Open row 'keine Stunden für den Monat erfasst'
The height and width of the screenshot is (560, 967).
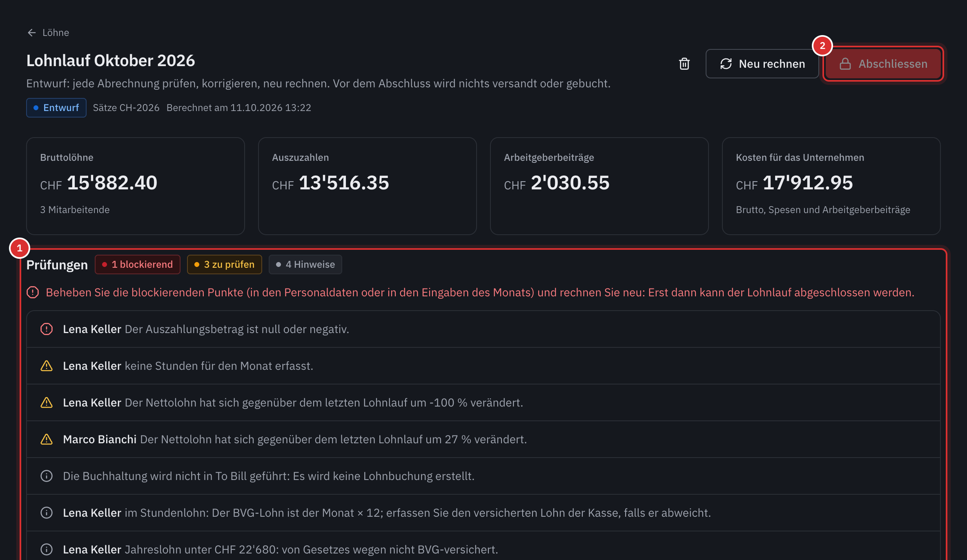click(x=484, y=366)
